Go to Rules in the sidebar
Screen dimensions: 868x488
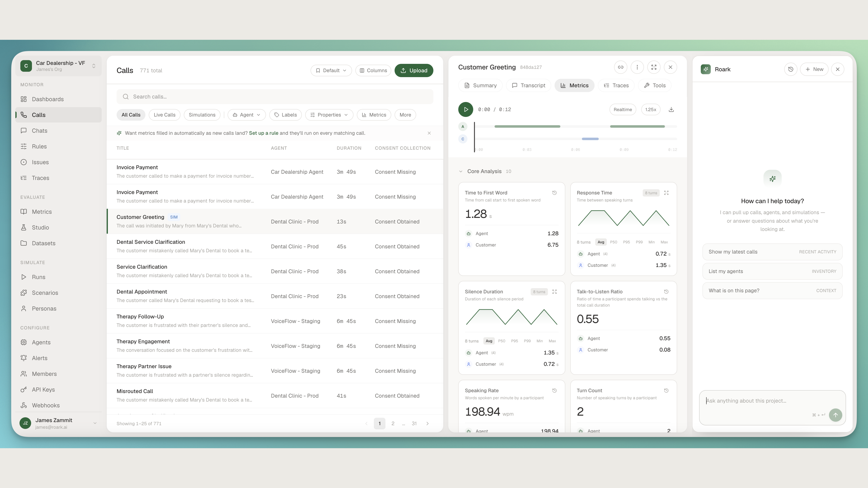point(58,147)
